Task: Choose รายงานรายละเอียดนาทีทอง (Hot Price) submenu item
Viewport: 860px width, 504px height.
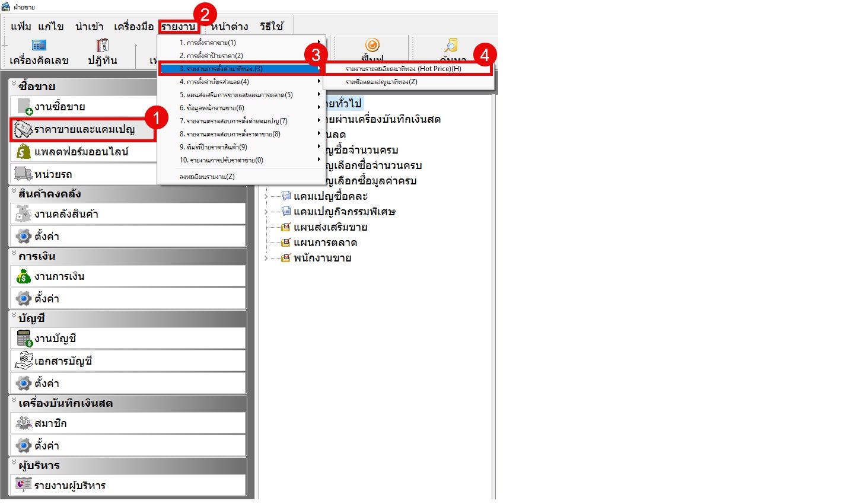Action: click(403, 69)
